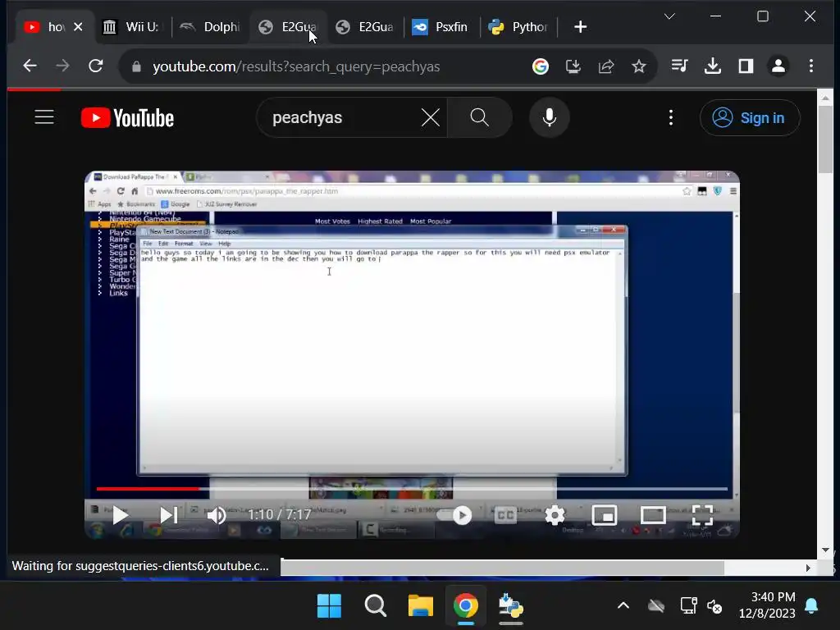The image size is (840, 630).
Task: Open the Windows Start menu
Action: tap(329, 606)
